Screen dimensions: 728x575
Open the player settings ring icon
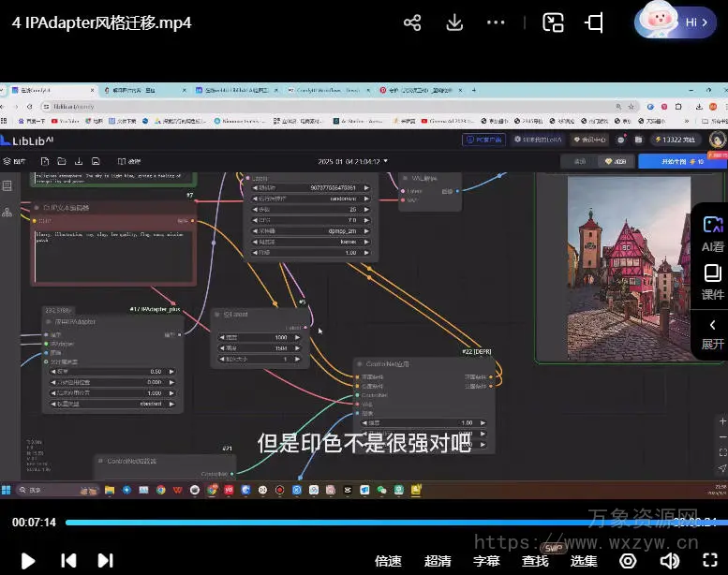pyautogui.click(x=628, y=560)
